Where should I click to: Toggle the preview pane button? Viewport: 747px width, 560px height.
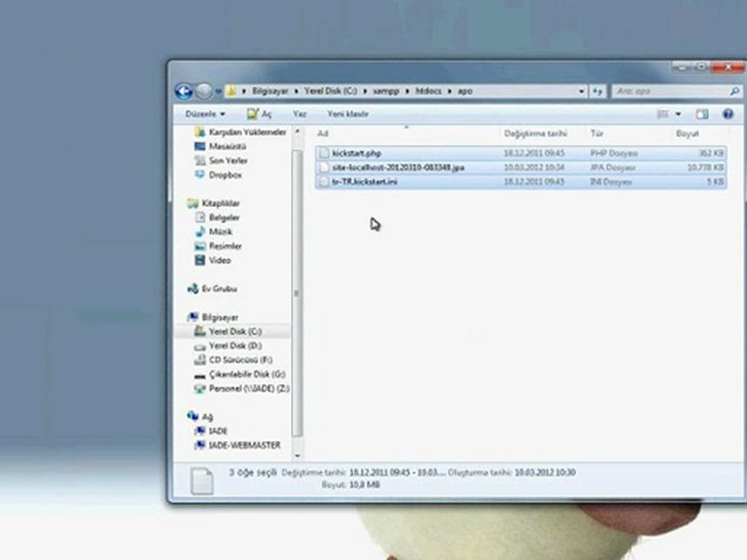(702, 114)
